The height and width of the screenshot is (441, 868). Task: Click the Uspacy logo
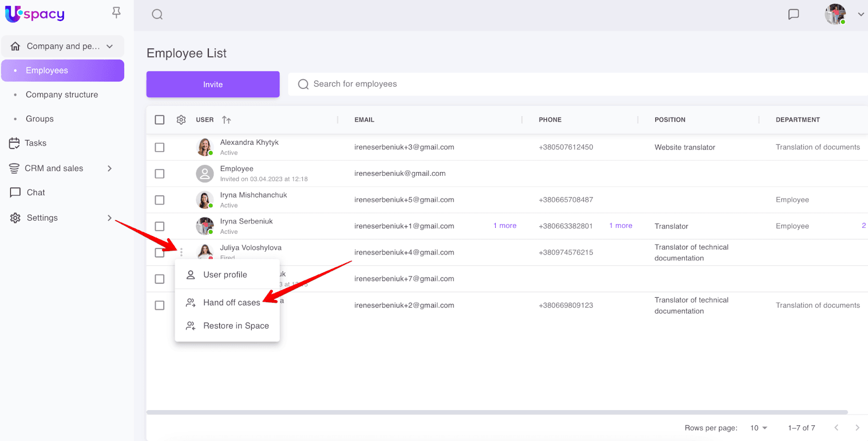(x=35, y=14)
